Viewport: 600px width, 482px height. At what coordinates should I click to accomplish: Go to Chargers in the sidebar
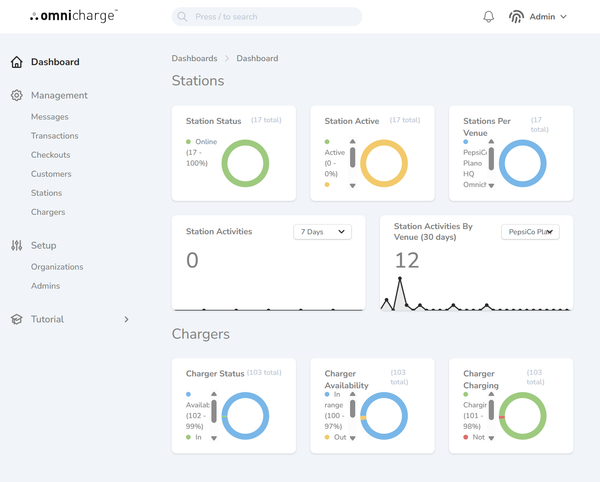pos(48,212)
